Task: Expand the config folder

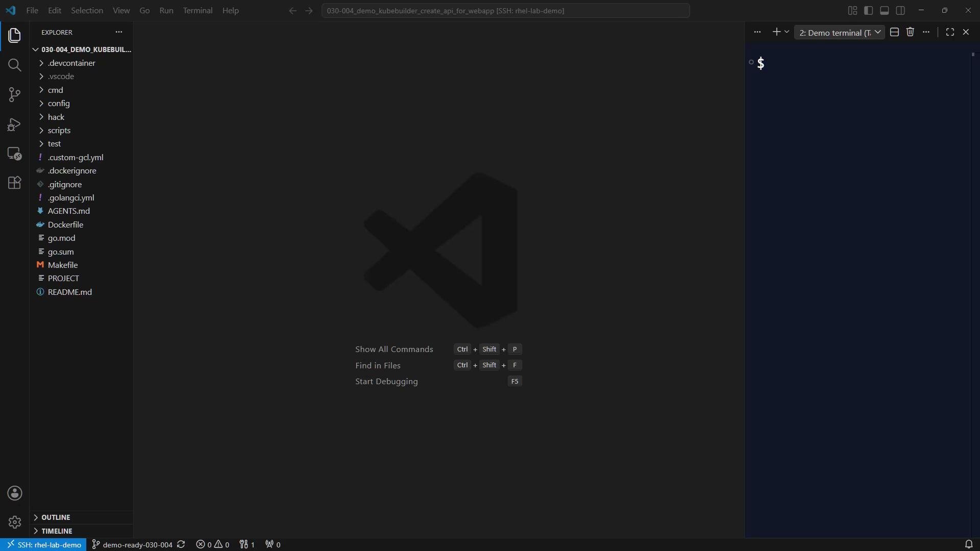Action: pyautogui.click(x=82, y=103)
